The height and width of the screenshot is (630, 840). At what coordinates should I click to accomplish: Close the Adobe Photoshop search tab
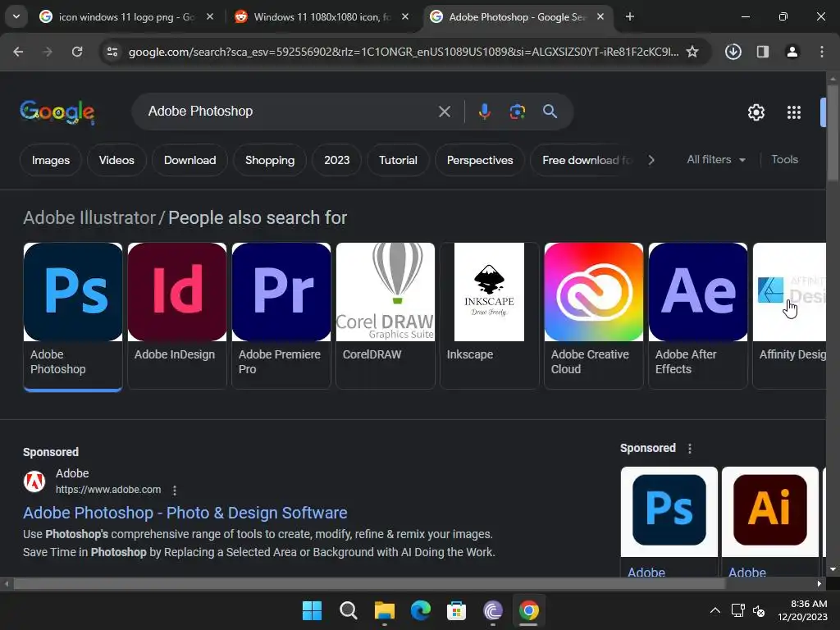click(x=600, y=16)
